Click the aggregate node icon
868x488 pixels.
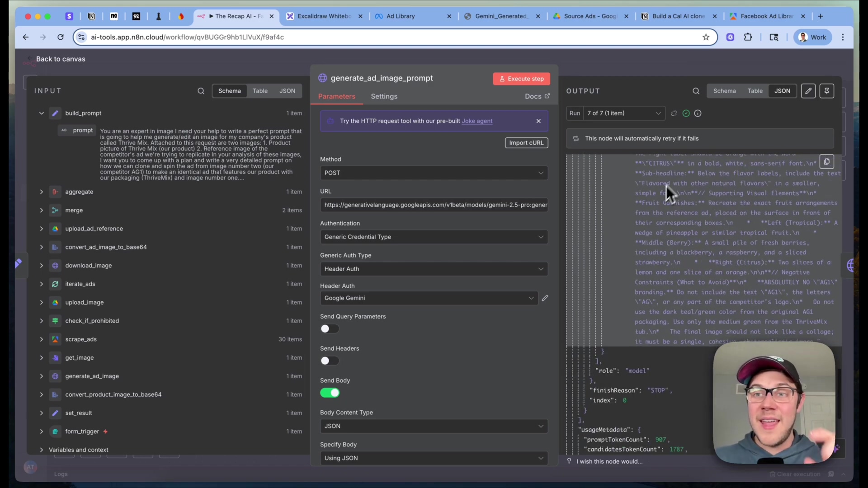click(x=55, y=192)
